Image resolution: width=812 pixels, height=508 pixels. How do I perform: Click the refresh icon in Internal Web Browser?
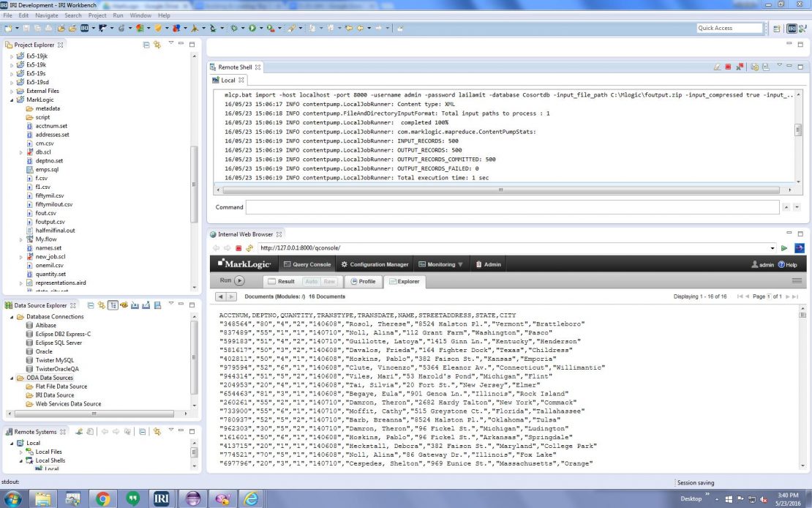click(x=249, y=248)
